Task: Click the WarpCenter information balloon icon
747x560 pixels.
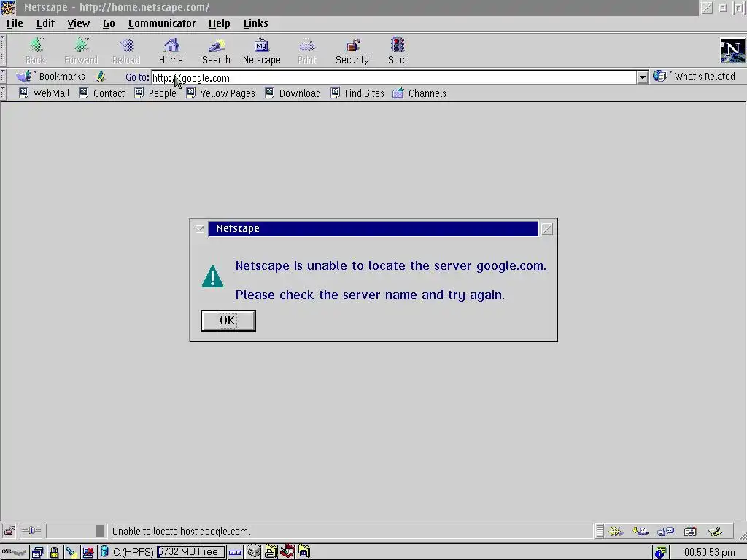Action: click(660, 553)
